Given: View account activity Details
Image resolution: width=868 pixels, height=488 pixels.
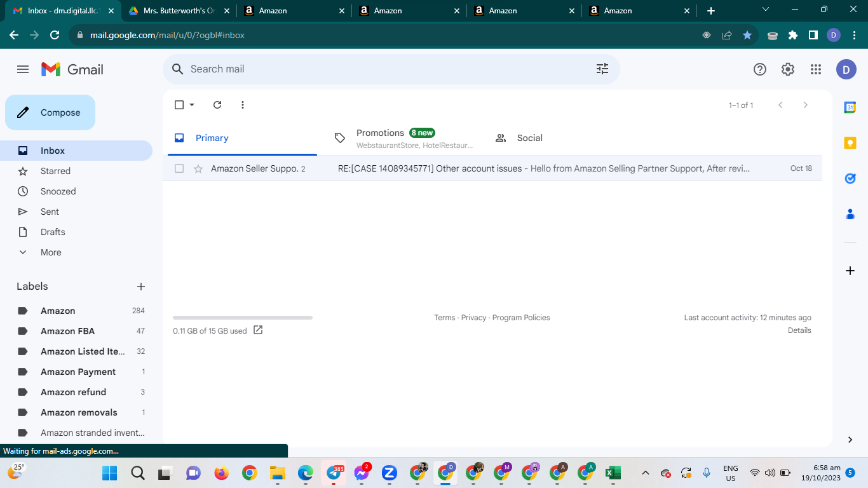Looking at the screenshot, I should [799, 330].
